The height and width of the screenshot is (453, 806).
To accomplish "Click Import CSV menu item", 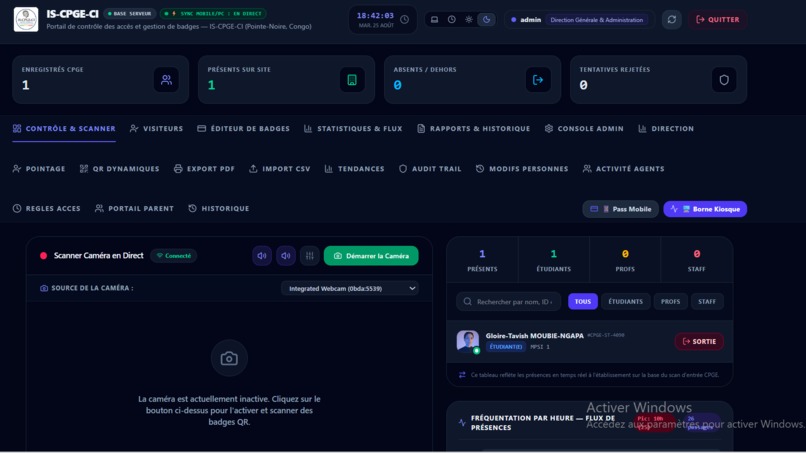I will [x=280, y=169].
